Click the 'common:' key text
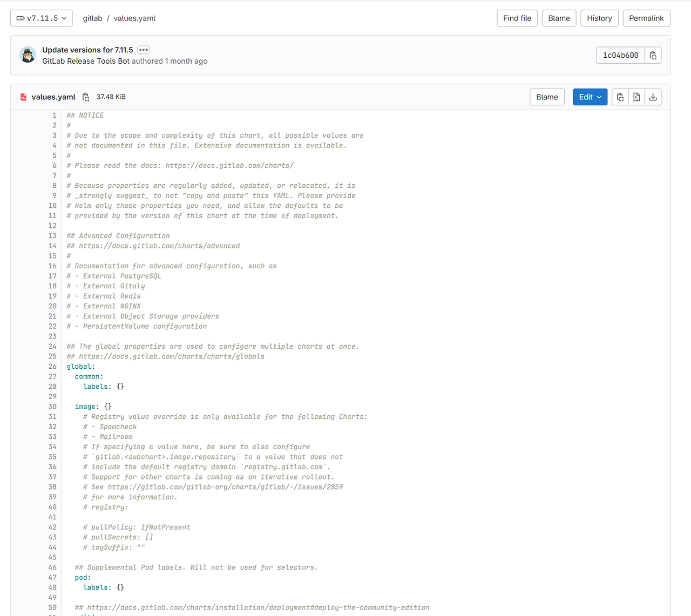The image size is (691, 616). point(89,376)
